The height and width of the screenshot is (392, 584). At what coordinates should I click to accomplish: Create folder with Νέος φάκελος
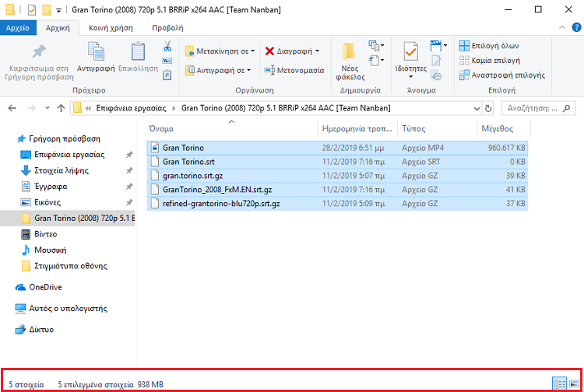pyautogui.click(x=350, y=61)
